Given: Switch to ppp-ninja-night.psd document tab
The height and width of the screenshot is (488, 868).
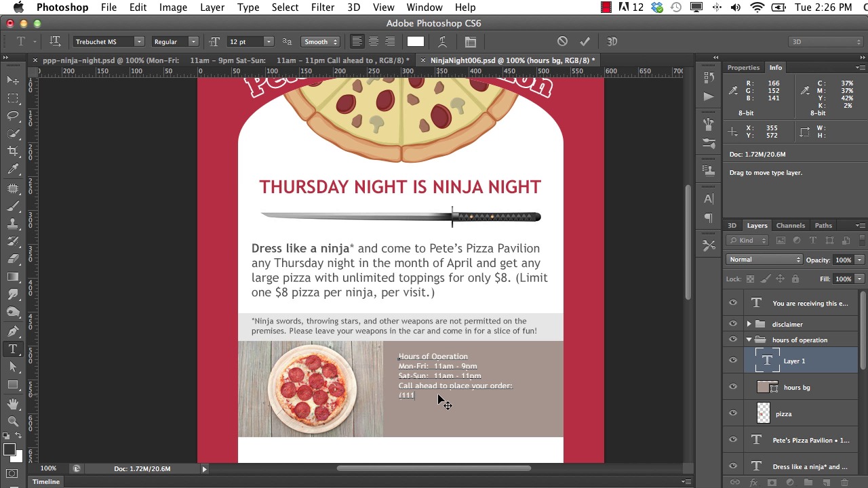Looking at the screenshot, I should [224, 60].
